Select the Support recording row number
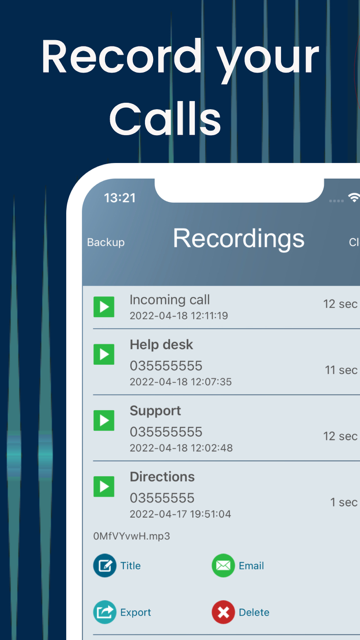The width and height of the screenshot is (360, 640). pos(166,432)
